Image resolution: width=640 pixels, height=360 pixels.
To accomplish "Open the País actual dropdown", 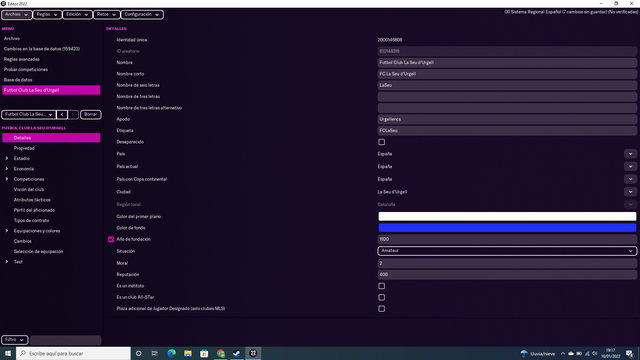I will click(x=630, y=167).
